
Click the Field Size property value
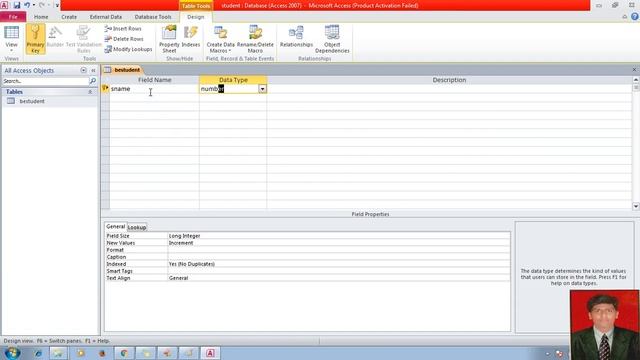338,236
